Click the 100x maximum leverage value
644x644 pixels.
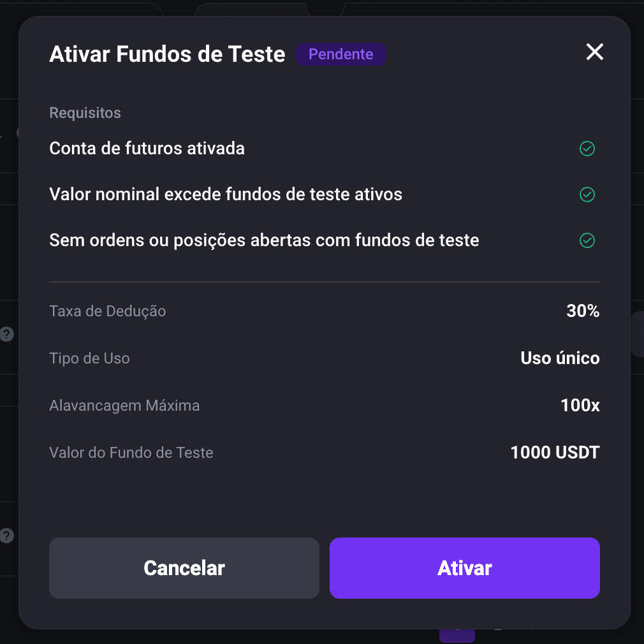click(x=580, y=406)
